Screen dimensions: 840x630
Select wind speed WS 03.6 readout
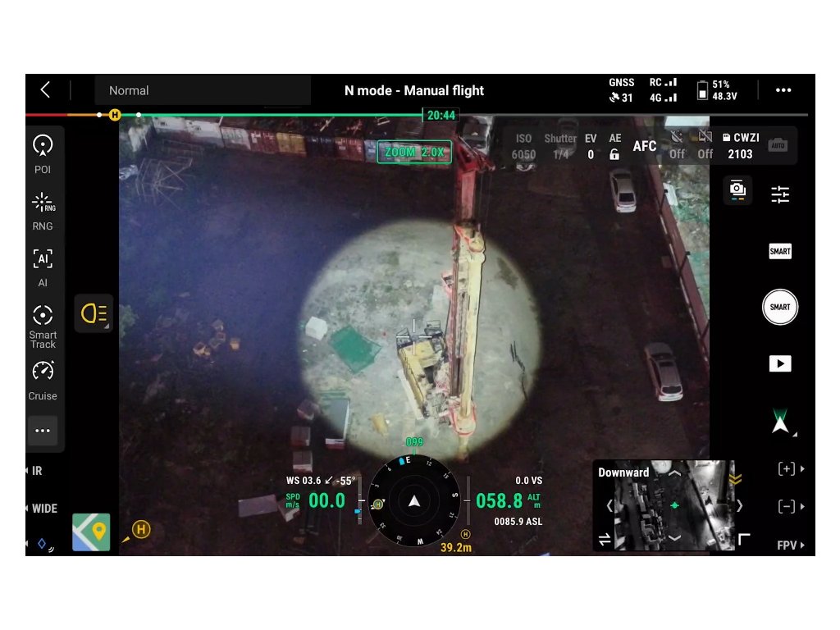click(304, 481)
